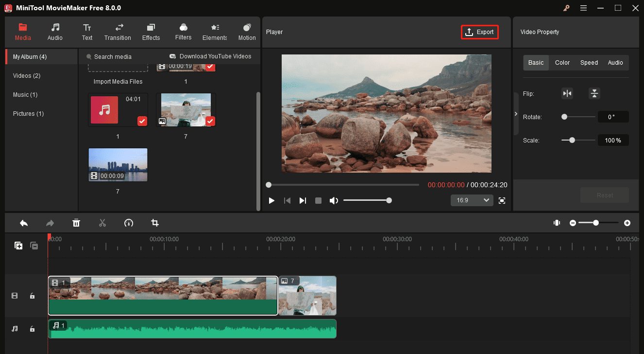Screen dimensions: 644x354
Task: Click the Add Track icon
Action: point(18,246)
